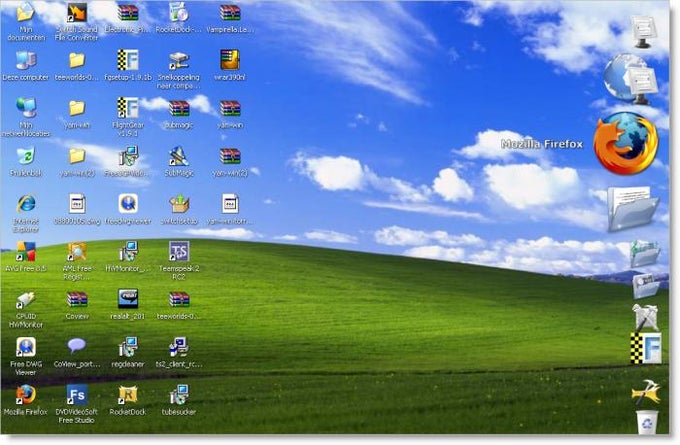Select the .dwg drawing file icon
Viewport: 680px width, 445px height.
click(x=77, y=204)
